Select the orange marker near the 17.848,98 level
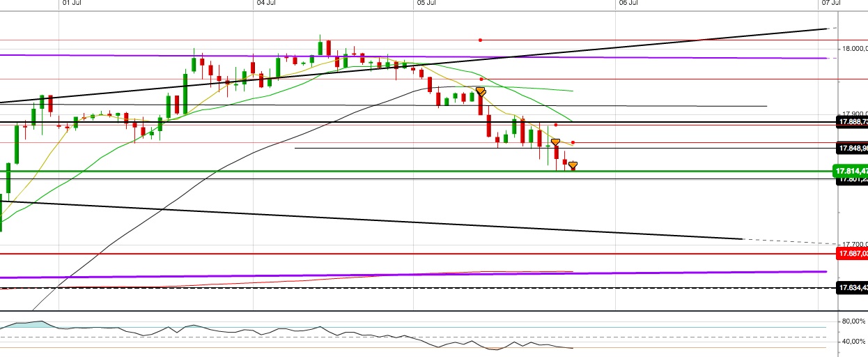 [x=555, y=142]
